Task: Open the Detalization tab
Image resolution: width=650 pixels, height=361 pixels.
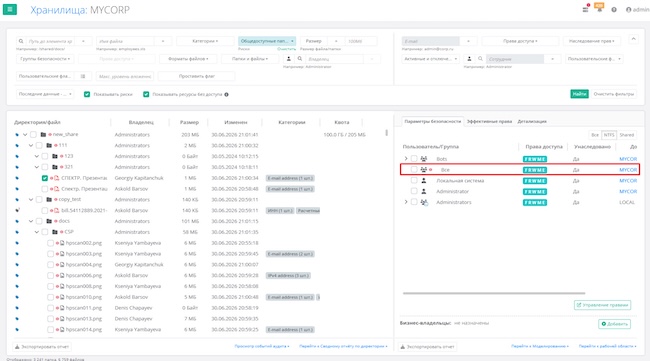Action: [532, 121]
